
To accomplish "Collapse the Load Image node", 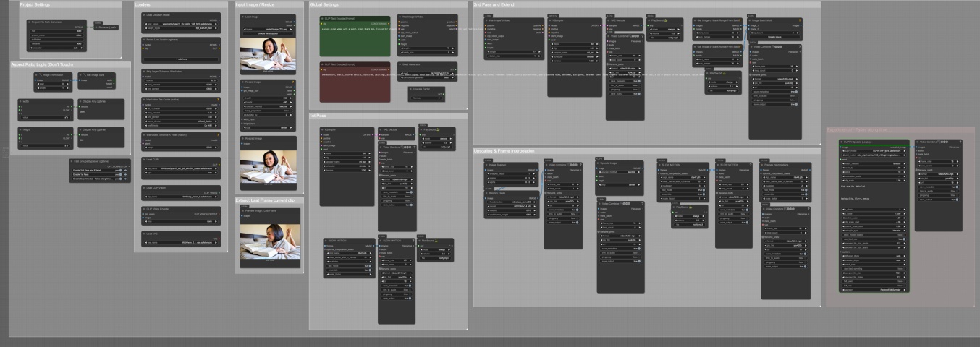I will (x=244, y=17).
